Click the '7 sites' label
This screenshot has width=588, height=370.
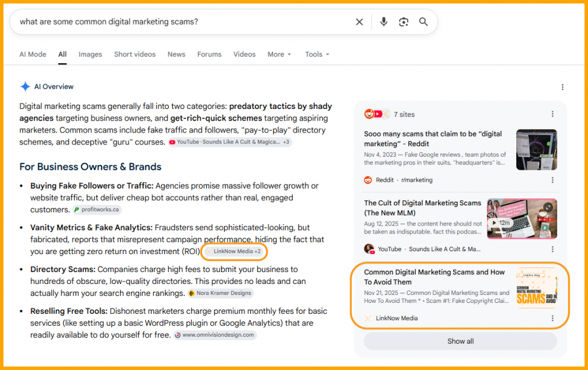pos(404,114)
